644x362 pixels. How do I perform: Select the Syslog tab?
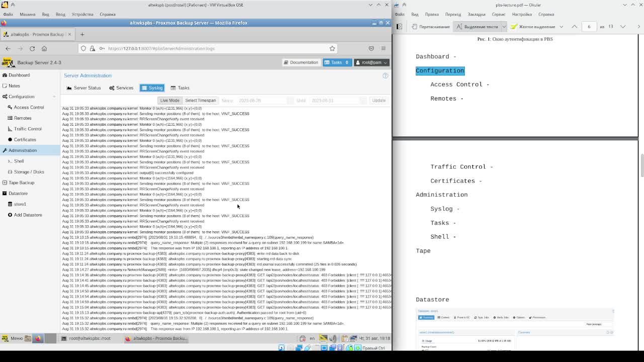[x=152, y=88]
